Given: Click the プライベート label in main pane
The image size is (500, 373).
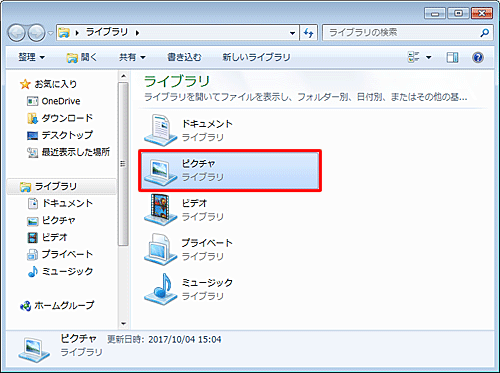Looking at the screenshot, I should [207, 243].
